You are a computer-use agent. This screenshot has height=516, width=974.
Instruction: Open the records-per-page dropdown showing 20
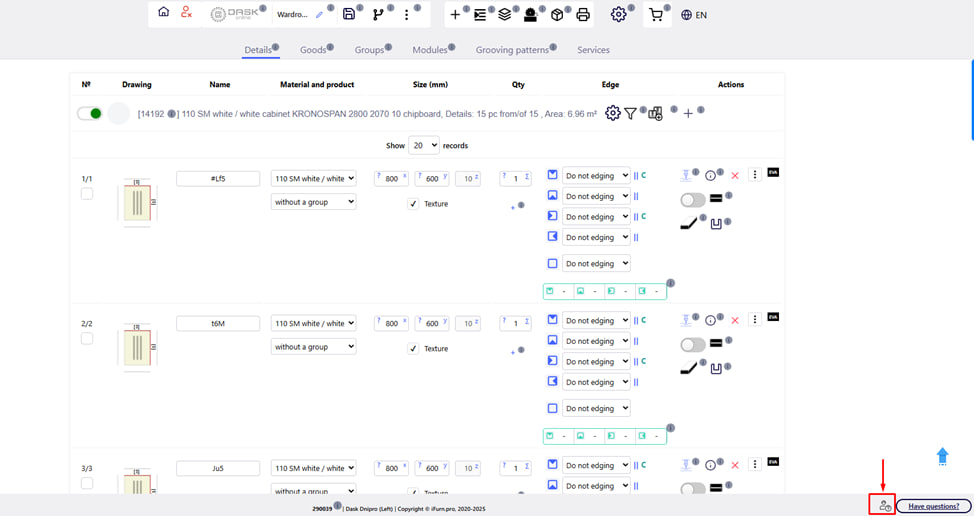click(x=423, y=146)
